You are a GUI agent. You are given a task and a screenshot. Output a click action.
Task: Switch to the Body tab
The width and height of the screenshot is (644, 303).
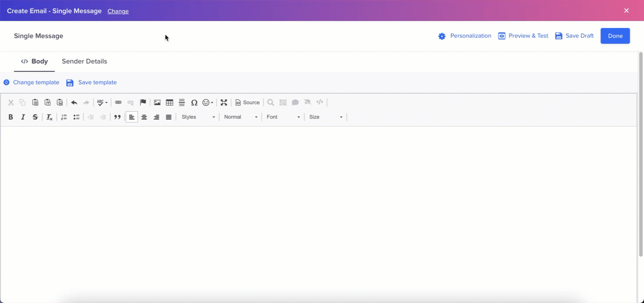(35, 61)
